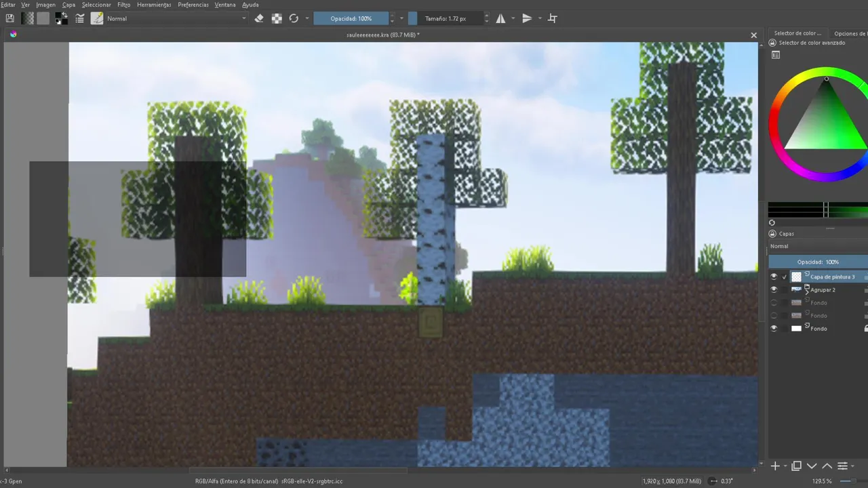
Task: Click the layer Opacidad 100% slider
Action: tap(818, 262)
